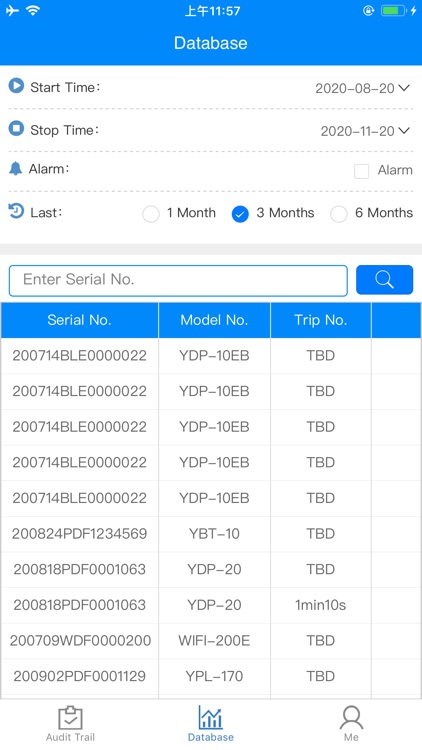Click the Serial No. column header

click(79, 320)
